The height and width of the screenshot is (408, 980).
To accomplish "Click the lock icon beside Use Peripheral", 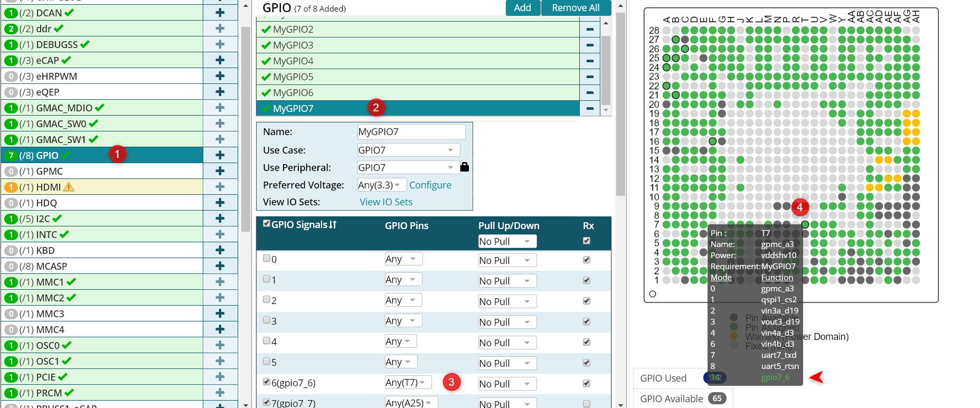I will click(465, 167).
